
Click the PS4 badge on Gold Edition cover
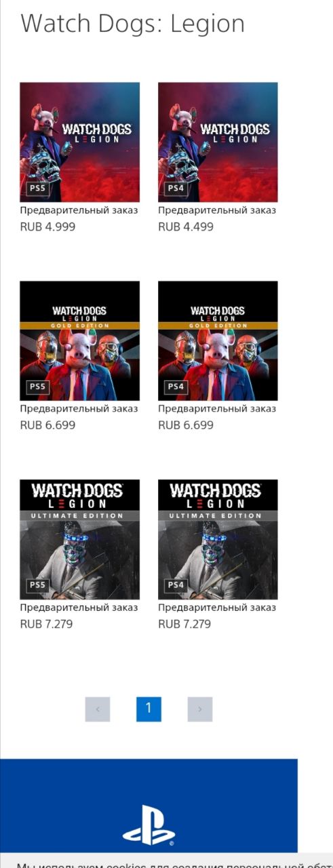point(176,387)
